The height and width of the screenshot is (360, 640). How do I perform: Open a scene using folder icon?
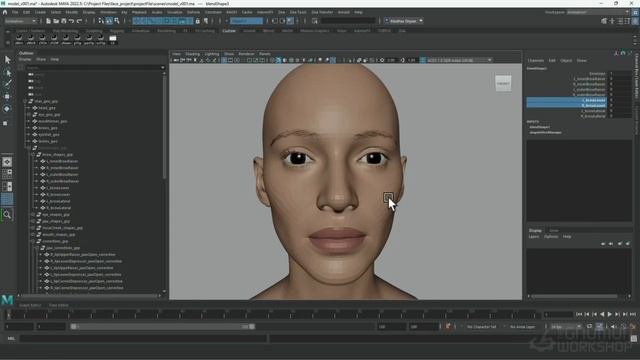[56, 21]
